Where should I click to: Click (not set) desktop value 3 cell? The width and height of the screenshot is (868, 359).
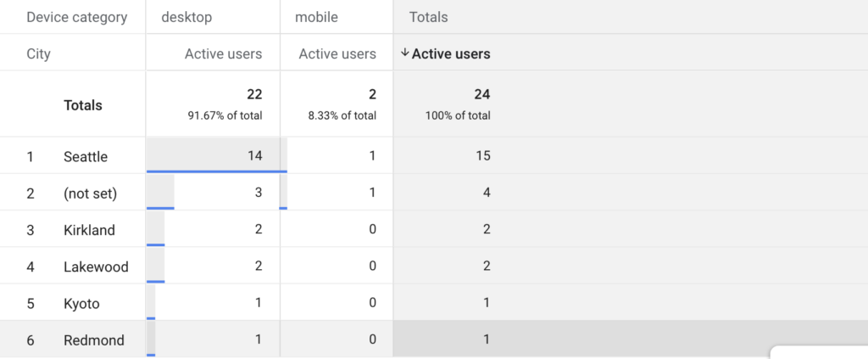click(x=213, y=193)
